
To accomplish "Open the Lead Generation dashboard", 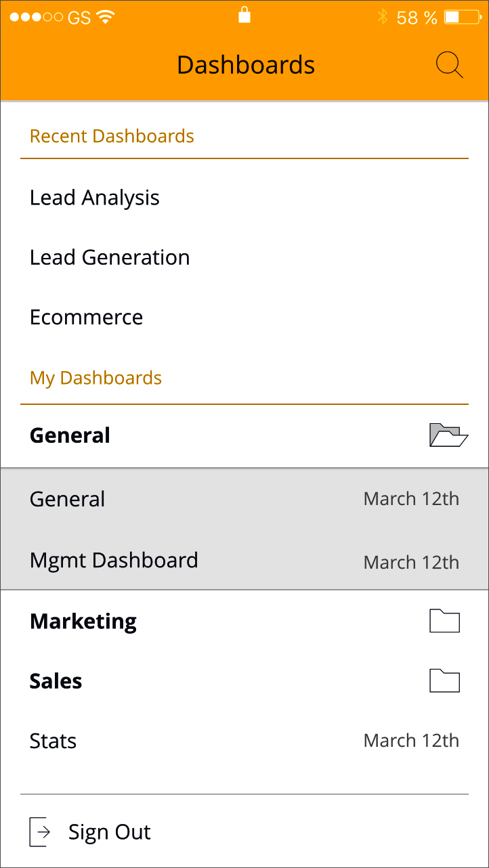I will pyautogui.click(x=110, y=257).
